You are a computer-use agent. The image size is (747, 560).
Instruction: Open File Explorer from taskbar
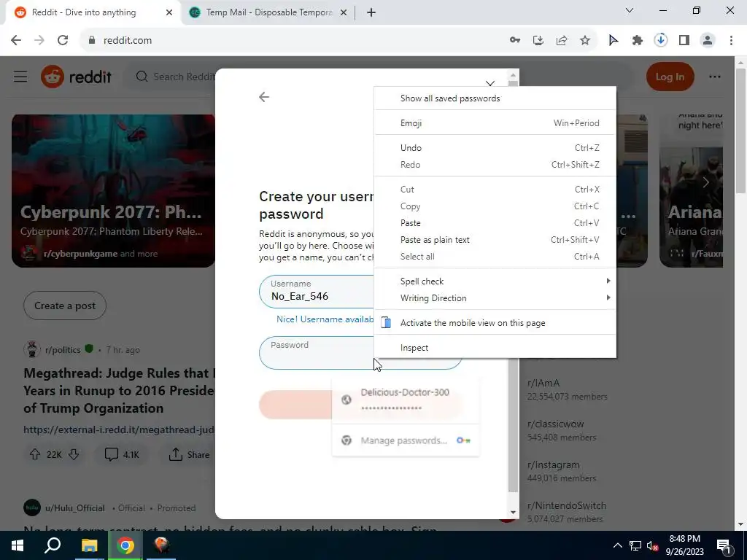coord(89,545)
